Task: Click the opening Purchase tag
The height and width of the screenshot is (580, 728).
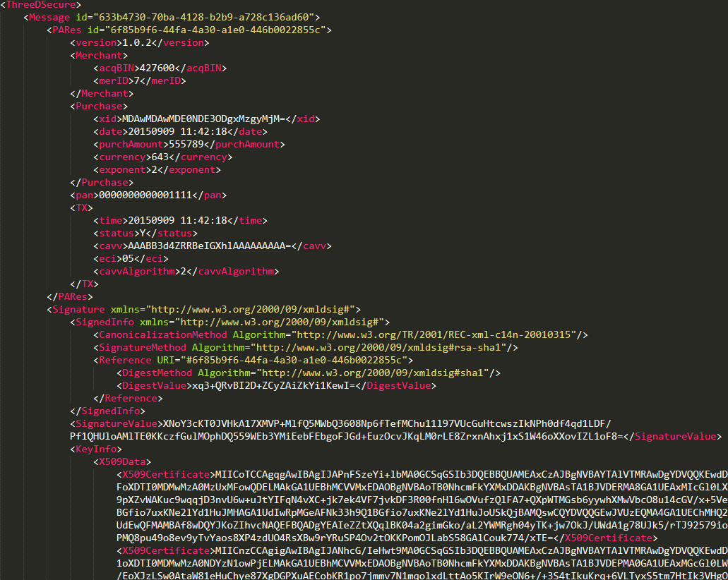Action: tap(99, 107)
